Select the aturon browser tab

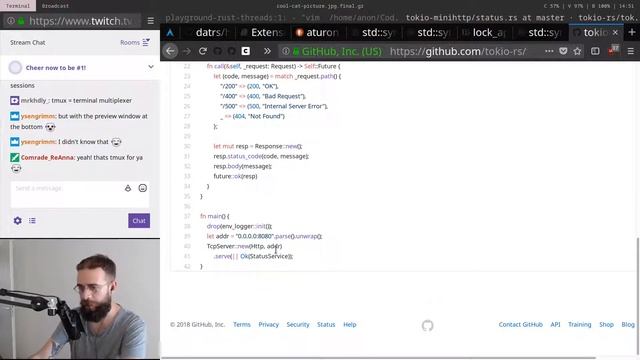click(317, 33)
